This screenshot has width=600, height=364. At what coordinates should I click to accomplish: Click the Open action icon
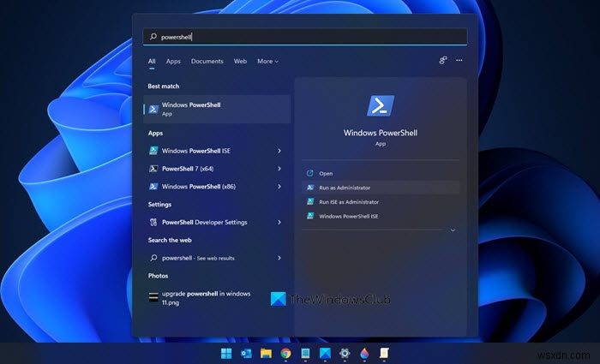click(310, 173)
